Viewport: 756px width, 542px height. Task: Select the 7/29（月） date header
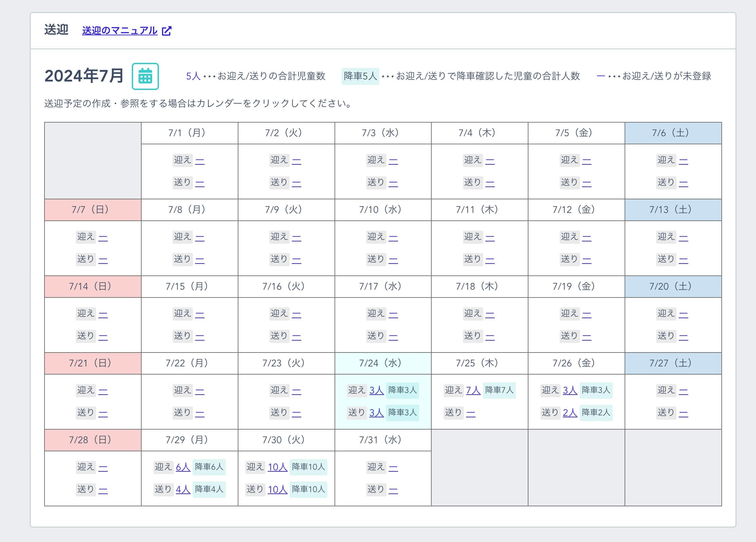coord(190,440)
